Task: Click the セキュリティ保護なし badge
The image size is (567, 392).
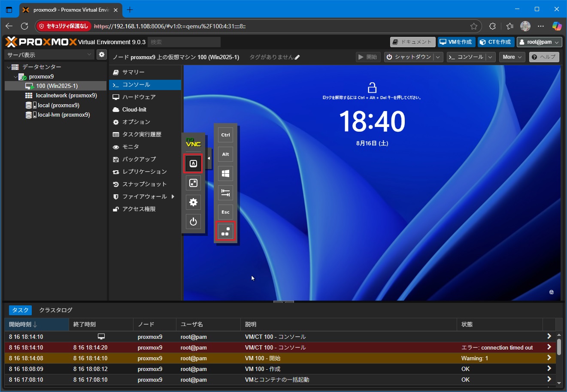Action: click(x=64, y=26)
